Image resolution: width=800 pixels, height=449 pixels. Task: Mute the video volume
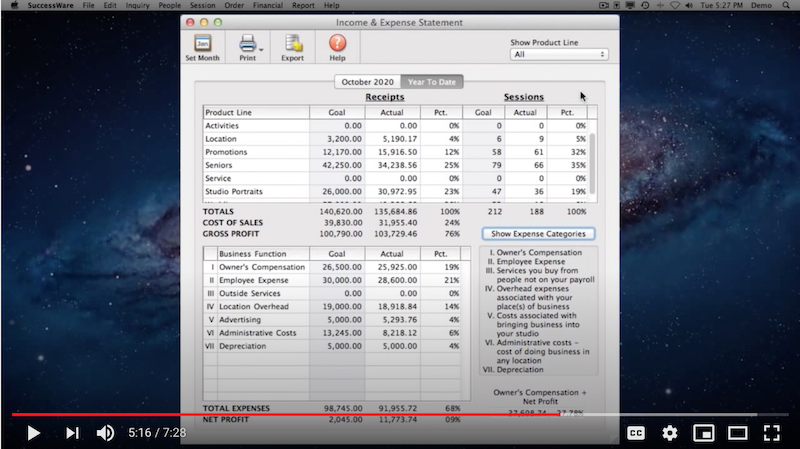click(x=106, y=433)
